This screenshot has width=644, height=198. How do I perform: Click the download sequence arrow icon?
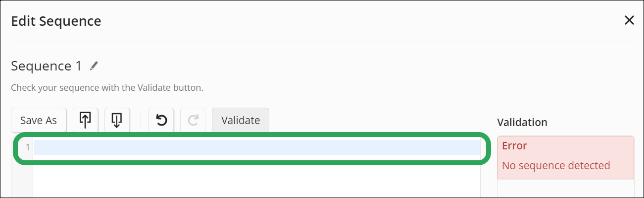coord(117,120)
